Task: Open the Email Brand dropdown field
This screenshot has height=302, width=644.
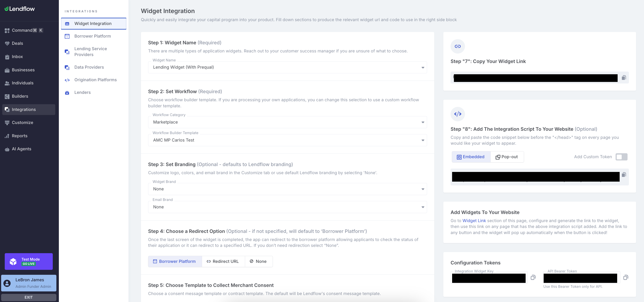Action: tap(287, 207)
